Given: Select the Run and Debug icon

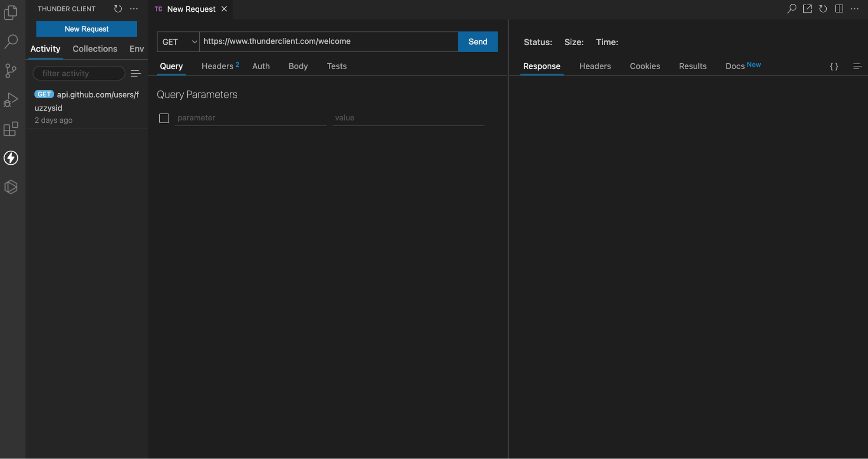Looking at the screenshot, I should pos(10,100).
